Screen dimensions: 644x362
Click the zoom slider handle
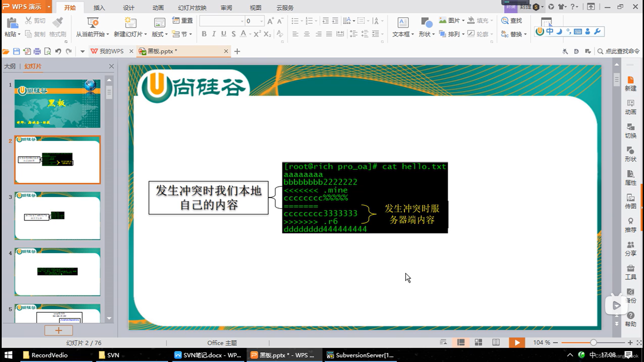(593, 343)
